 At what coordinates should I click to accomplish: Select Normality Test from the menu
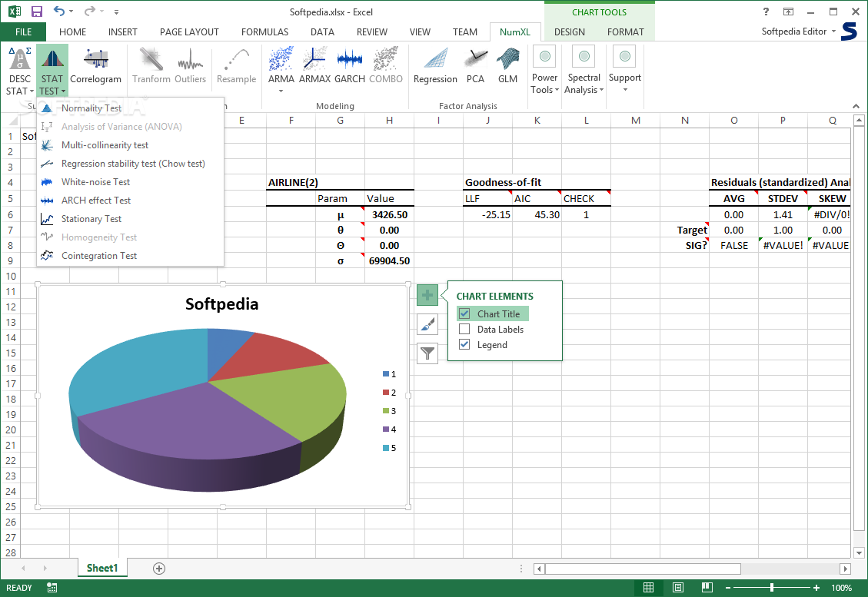point(130,108)
